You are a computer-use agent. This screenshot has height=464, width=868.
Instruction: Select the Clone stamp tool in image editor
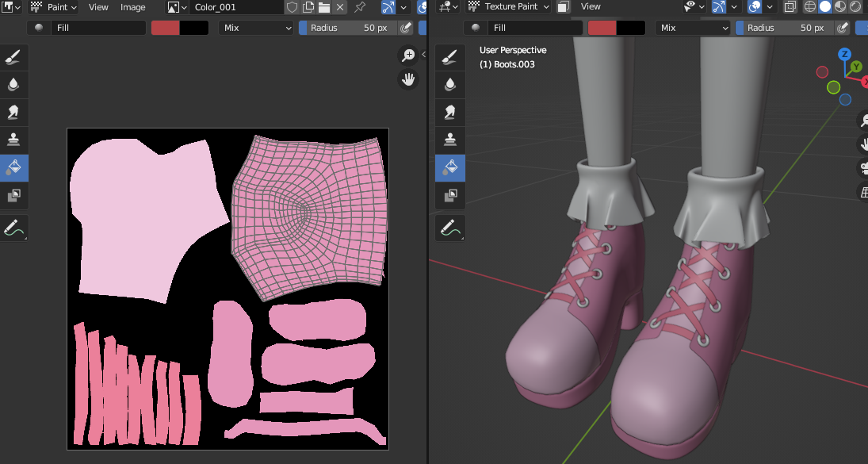click(13, 140)
